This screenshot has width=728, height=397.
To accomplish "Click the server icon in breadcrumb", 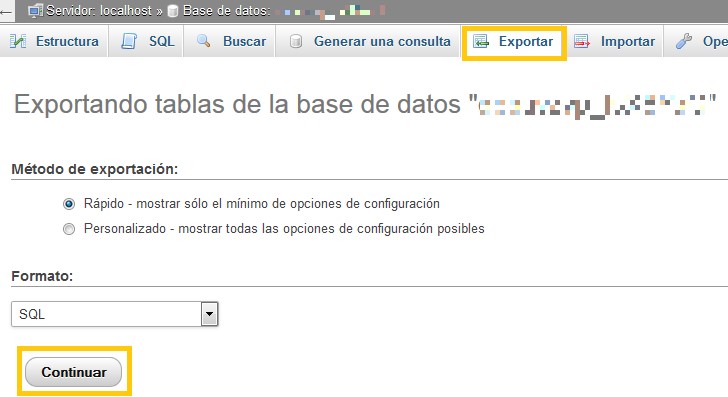I will pos(35,11).
